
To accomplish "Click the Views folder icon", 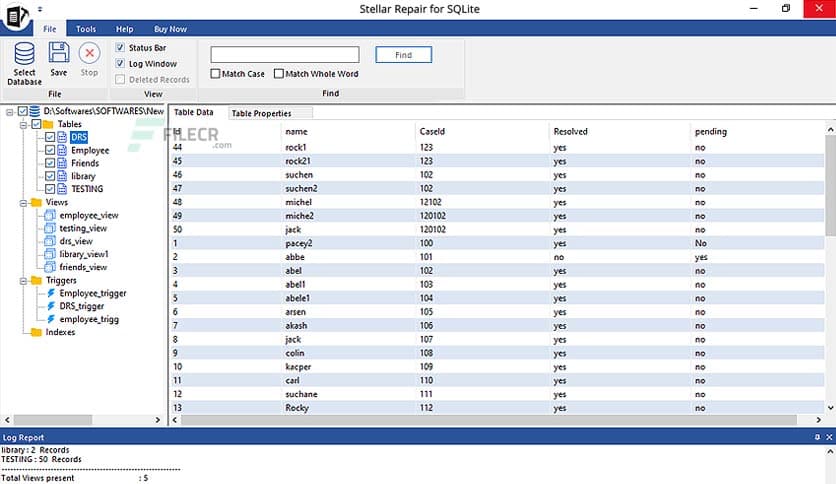I will click(36, 202).
